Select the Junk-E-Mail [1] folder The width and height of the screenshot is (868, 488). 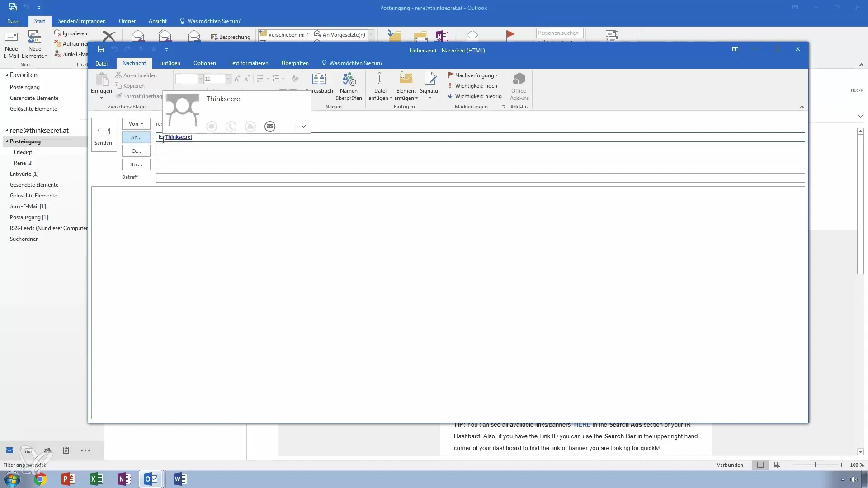[x=28, y=206]
